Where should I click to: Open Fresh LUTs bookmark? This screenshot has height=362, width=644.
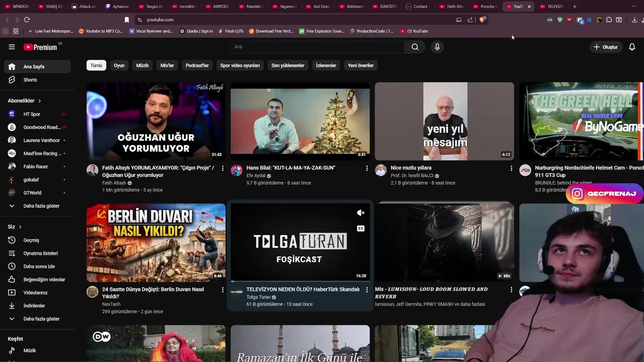click(231, 31)
